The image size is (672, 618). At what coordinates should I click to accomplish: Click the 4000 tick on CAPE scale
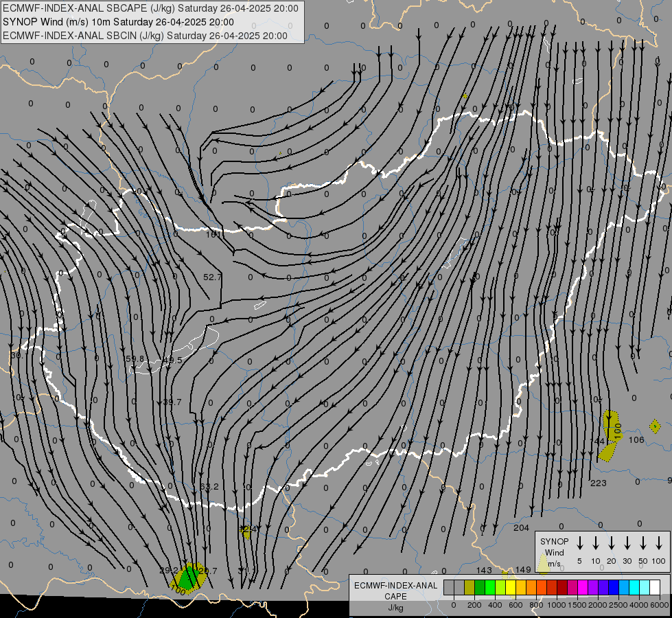pyautogui.click(x=639, y=605)
